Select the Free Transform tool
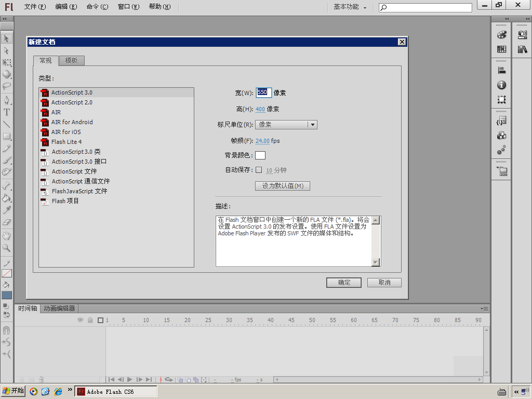The height and width of the screenshot is (399, 532). [6, 62]
